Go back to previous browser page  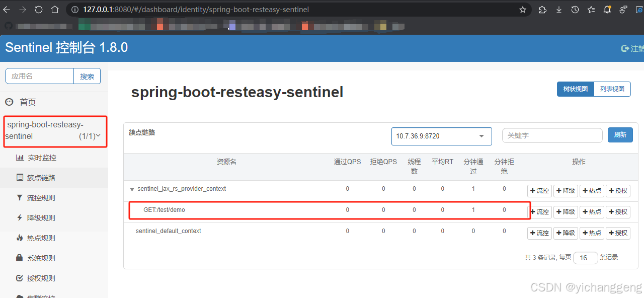point(7,10)
